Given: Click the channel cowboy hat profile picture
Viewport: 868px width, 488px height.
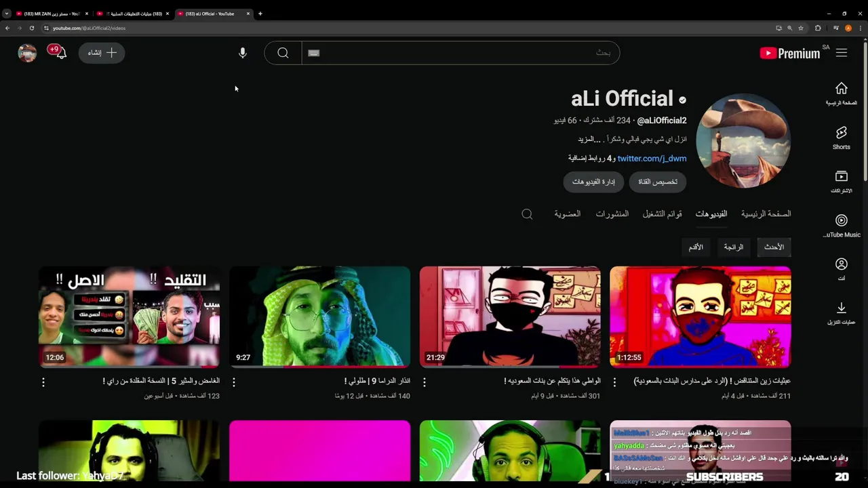Looking at the screenshot, I should 744,141.
